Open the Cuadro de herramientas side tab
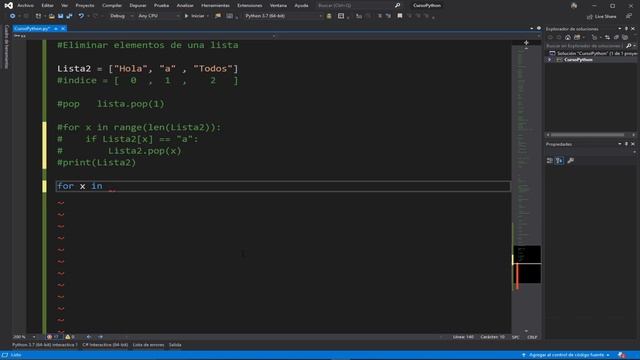The width and height of the screenshot is (640, 360). tap(6, 47)
